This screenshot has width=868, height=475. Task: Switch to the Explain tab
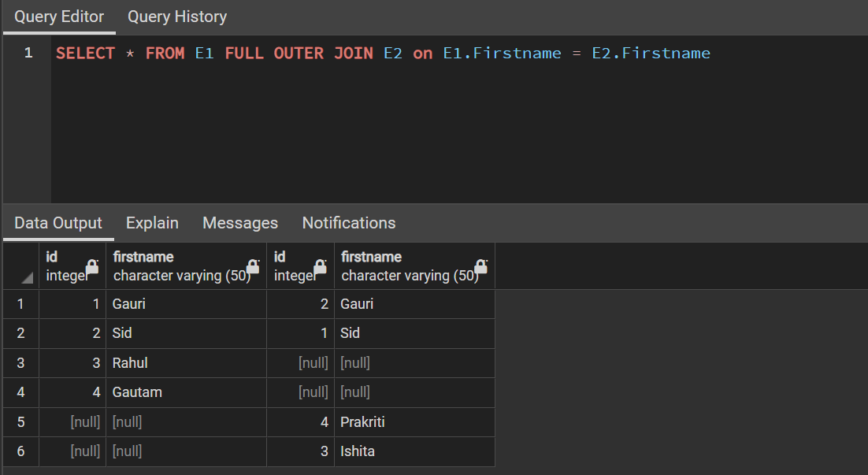(152, 223)
